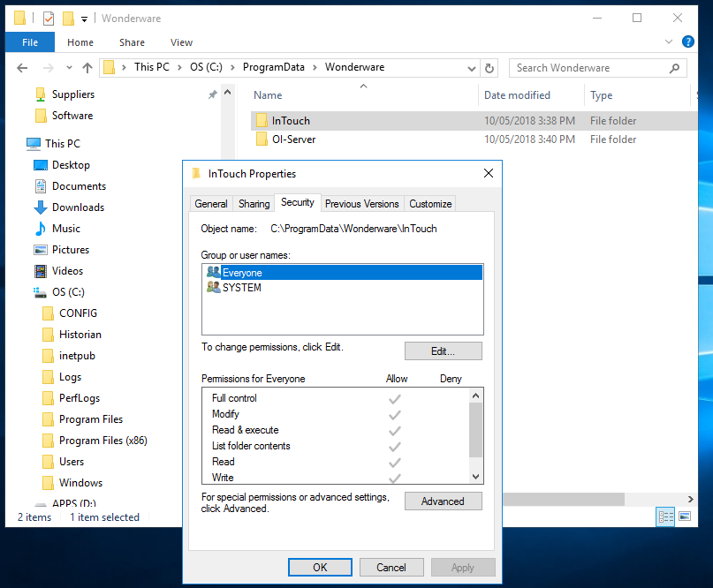Confirm dialog with OK button
The width and height of the screenshot is (713, 588).
tap(320, 567)
